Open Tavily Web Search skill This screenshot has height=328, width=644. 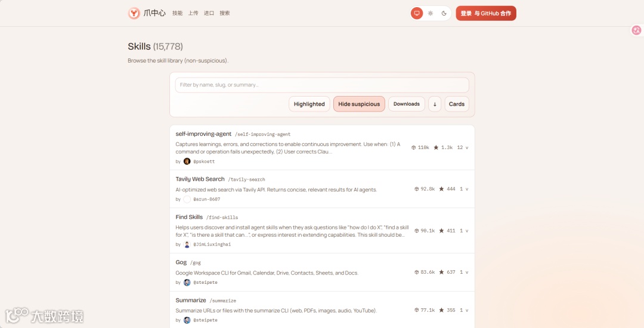[x=200, y=179]
